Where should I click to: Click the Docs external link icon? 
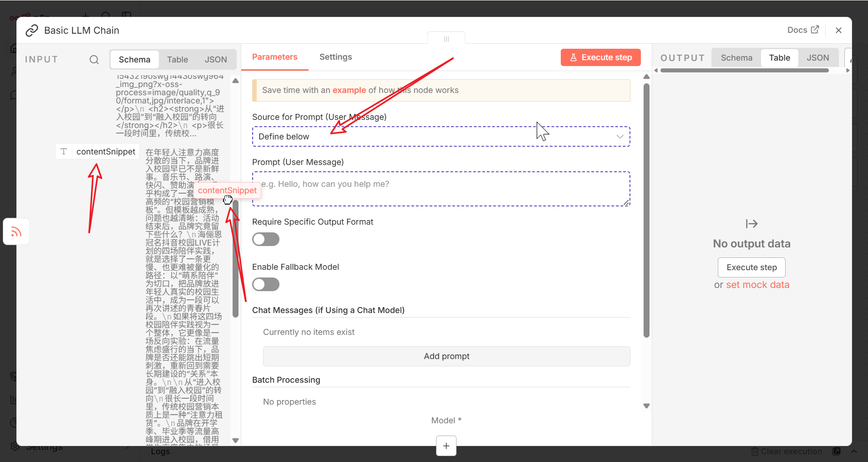pos(815,30)
